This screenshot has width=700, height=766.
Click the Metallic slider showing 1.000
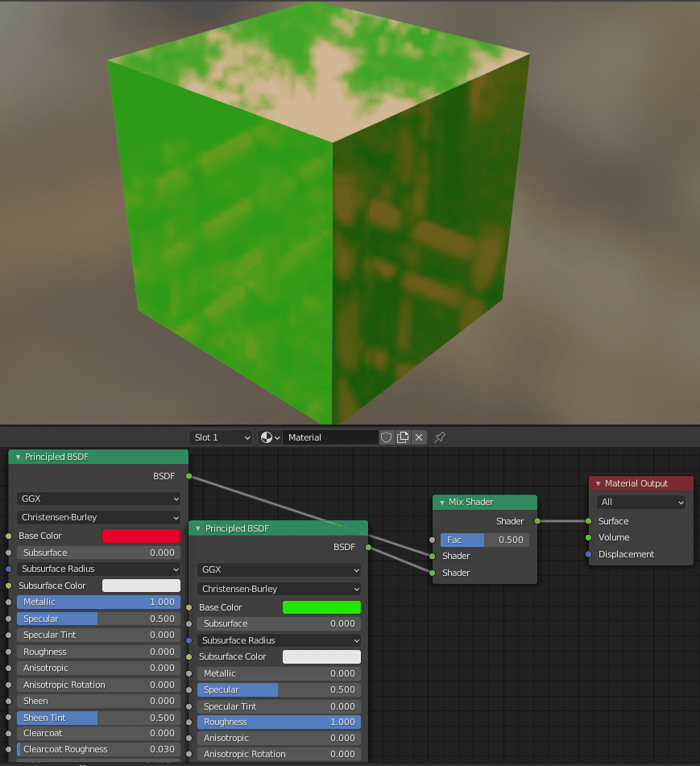click(98, 602)
